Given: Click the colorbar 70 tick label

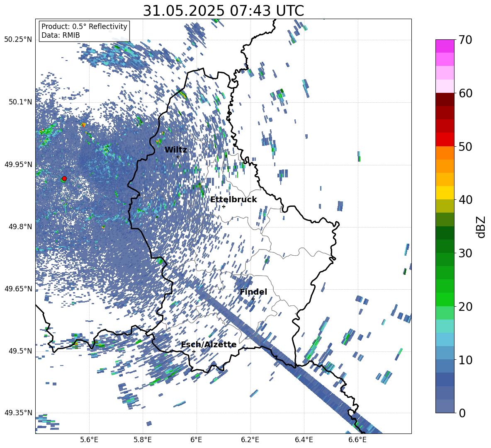Looking at the screenshot, I should [465, 40].
